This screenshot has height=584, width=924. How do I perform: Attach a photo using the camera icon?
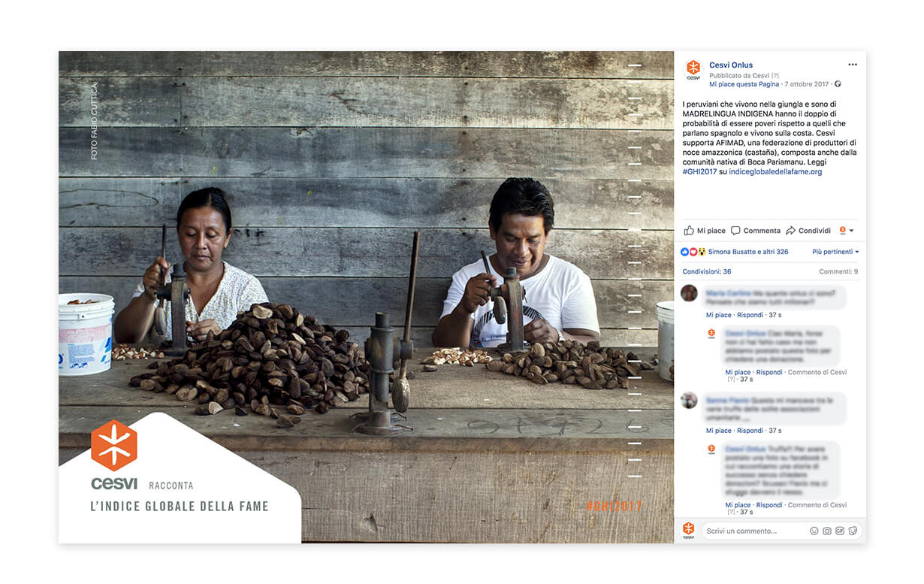coord(826,531)
